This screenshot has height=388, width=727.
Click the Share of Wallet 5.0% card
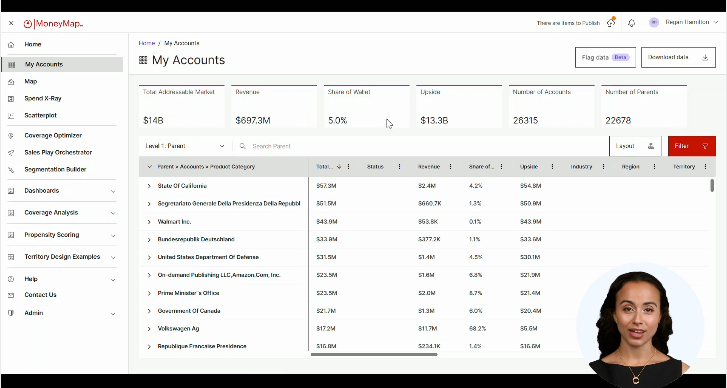tap(366, 106)
